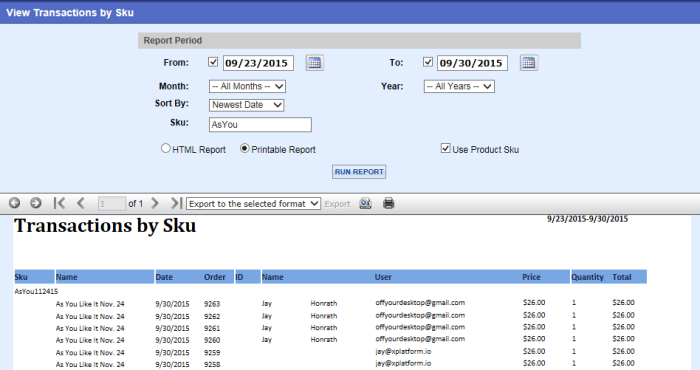Go back in report viewer history
700x370 pixels.
click(x=14, y=203)
